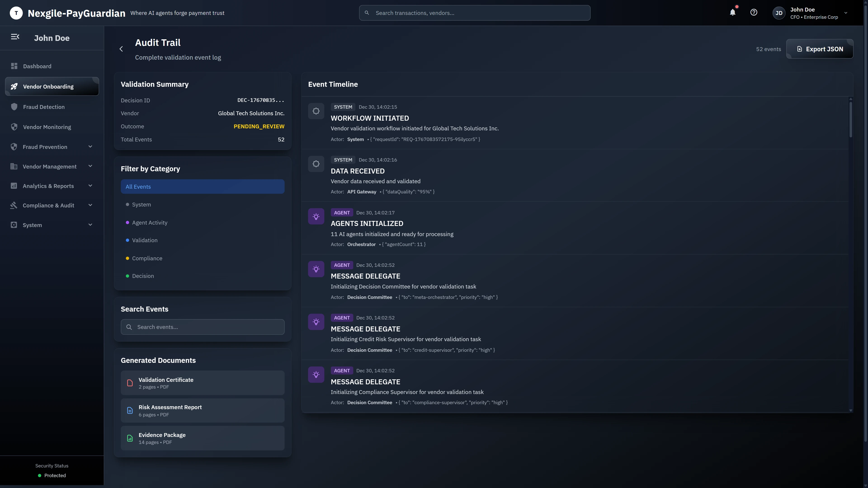Click the Fraud Detection shield icon
This screenshot has width=868, height=488.
pos(14,106)
